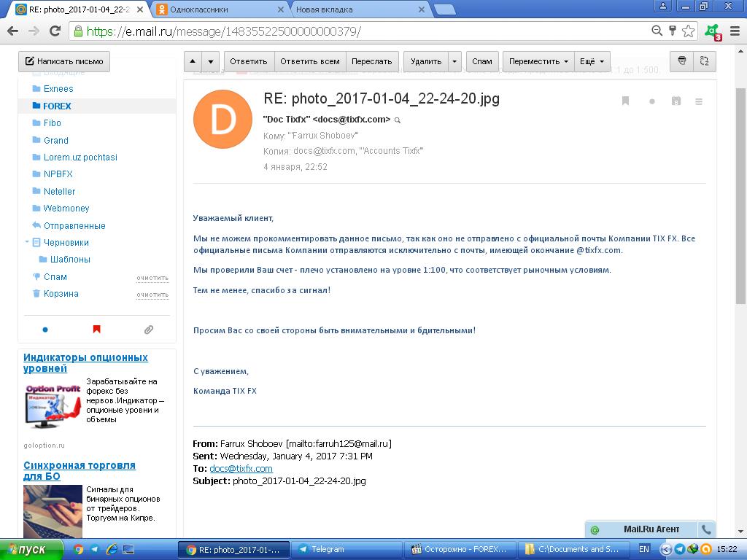The height and width of the screenshot is (560, 747).
Task: Click the phone icon in Mail.Ru Агент bar
Action: pyautogui.click(x=706, y=529)
